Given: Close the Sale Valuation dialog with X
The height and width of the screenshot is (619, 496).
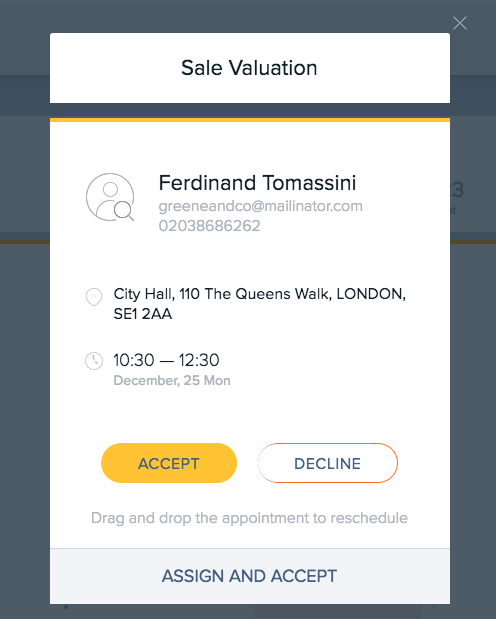Looking at the screenshot, I should point(460,23).
